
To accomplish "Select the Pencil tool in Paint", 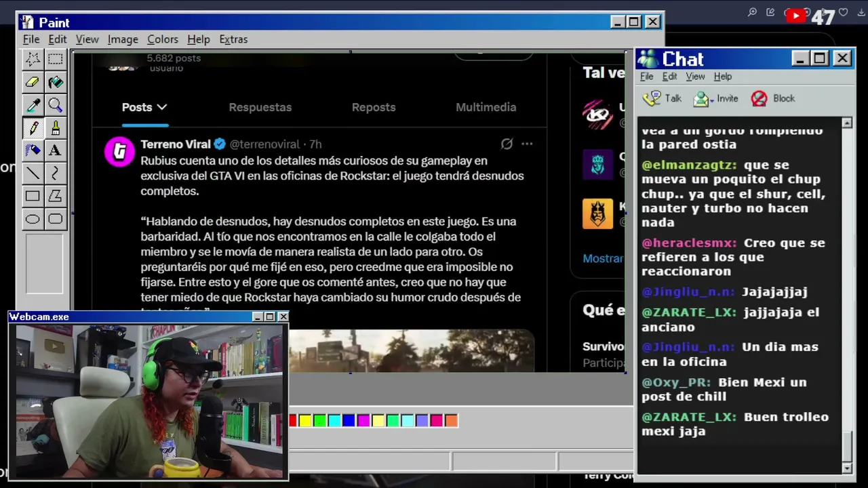I will pyautogui.click(x=33, y=127).
